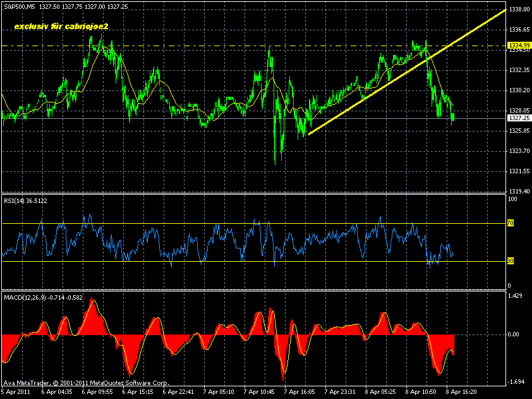
Task: Select the 'exclusiv für cabriojoe2' text label
Action: click(x=61, y=27)
